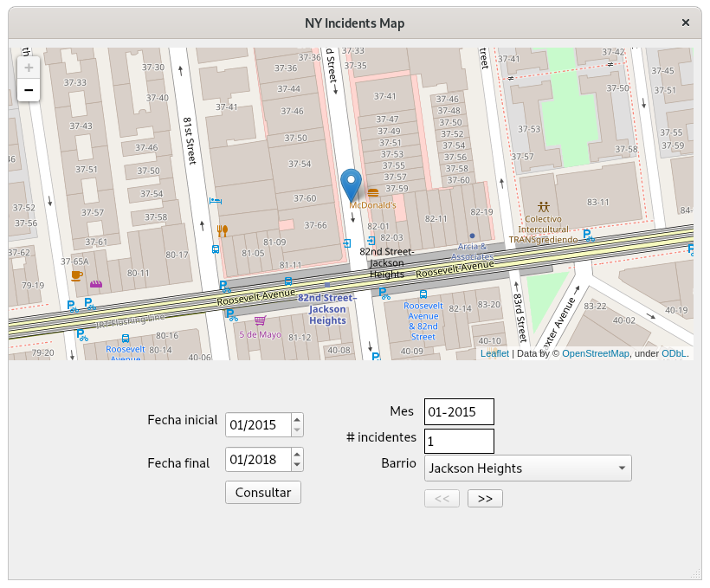The width and height of the screenshot is (710, 588).
Task: Click the bus stop icon on 81st Street
Action: click(x=216, y=249)
